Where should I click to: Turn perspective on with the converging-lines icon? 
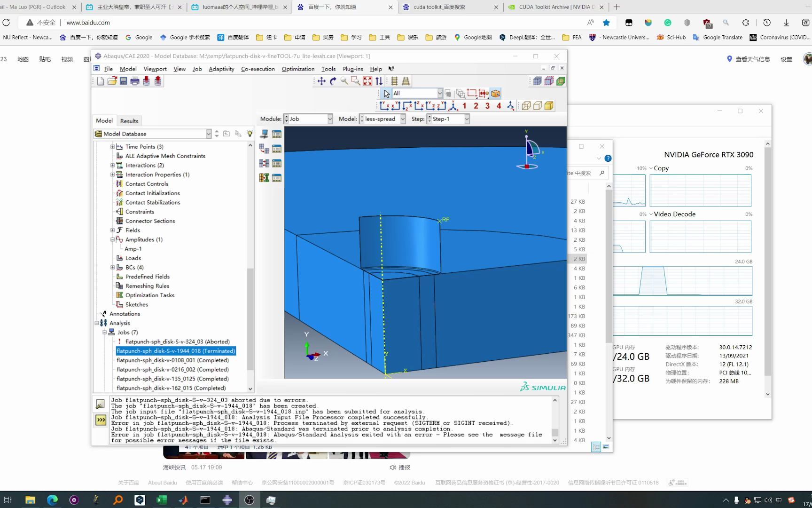pos(406,81)
